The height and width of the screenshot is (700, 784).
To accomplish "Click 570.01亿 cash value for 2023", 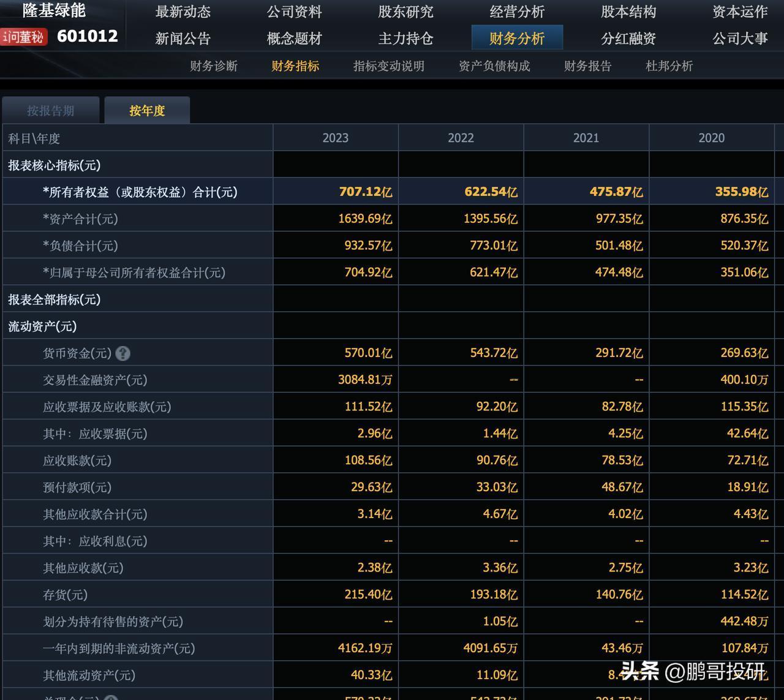I will click(368, 353).
